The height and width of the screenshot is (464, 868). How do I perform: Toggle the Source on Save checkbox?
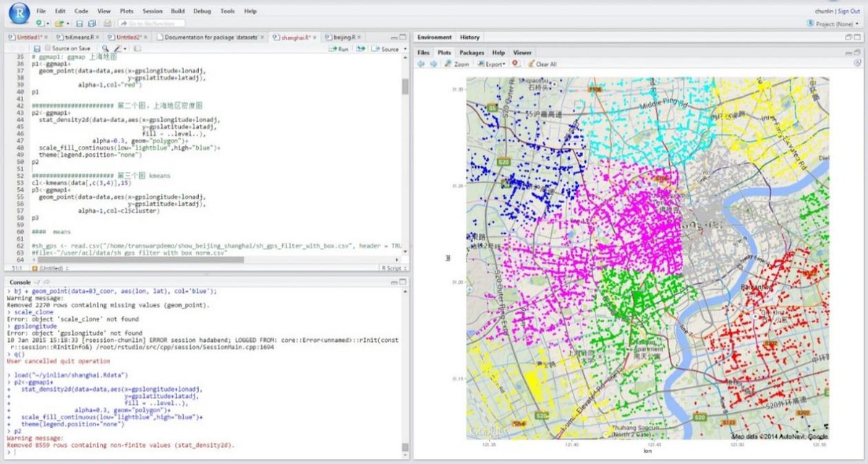(48, 48)
